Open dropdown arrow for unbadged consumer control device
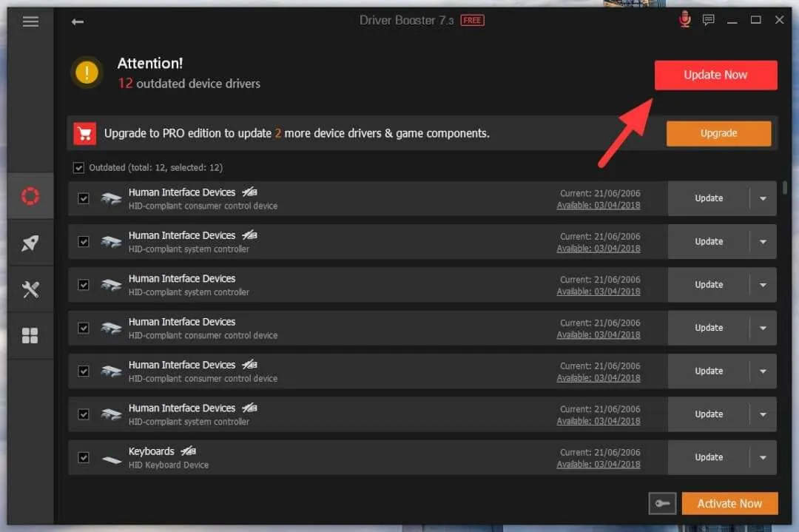Image resolution: width=799 pixels, height=532 pixels. point(763,329)
